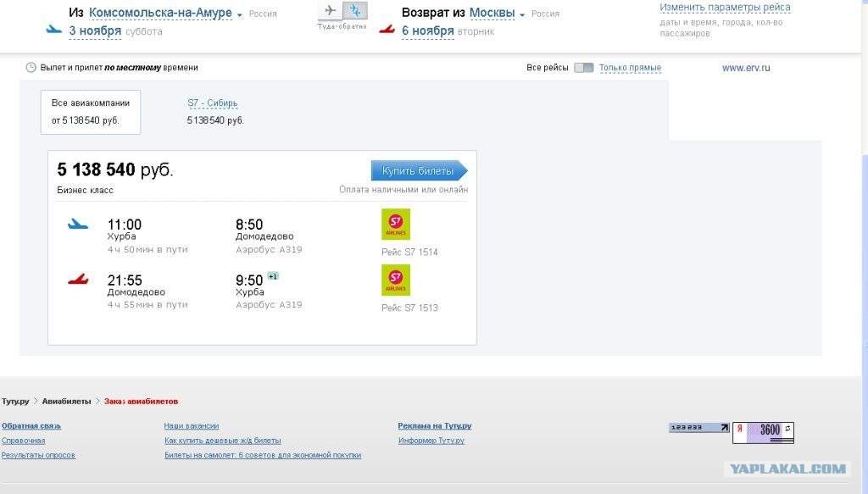Click Заказ авиабилетов breadcrumb

[x=142, y=401]
